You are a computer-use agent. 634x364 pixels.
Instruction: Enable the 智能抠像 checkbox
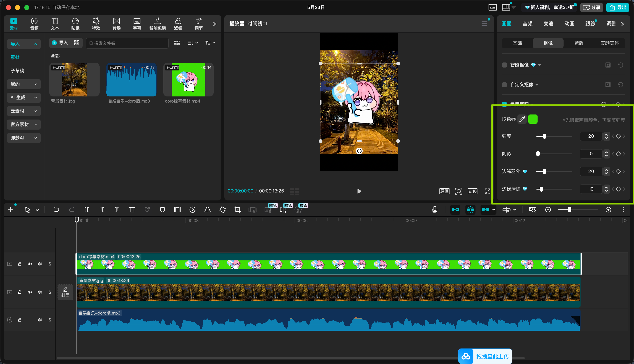coord(504,65)
